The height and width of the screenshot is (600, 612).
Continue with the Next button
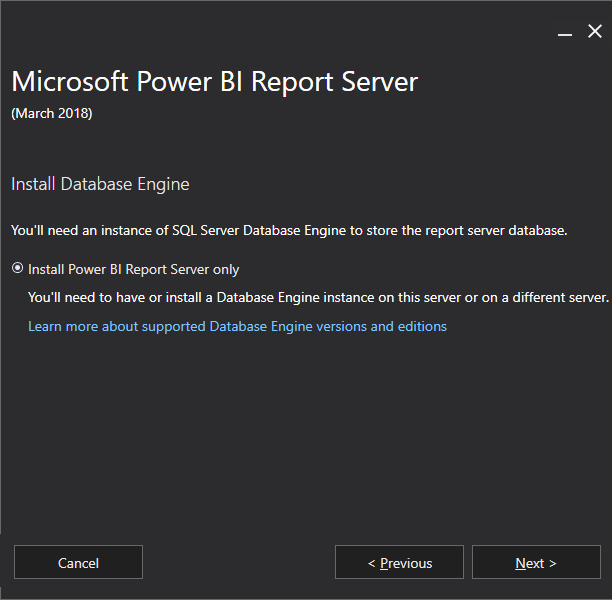(x=536, y=562)
